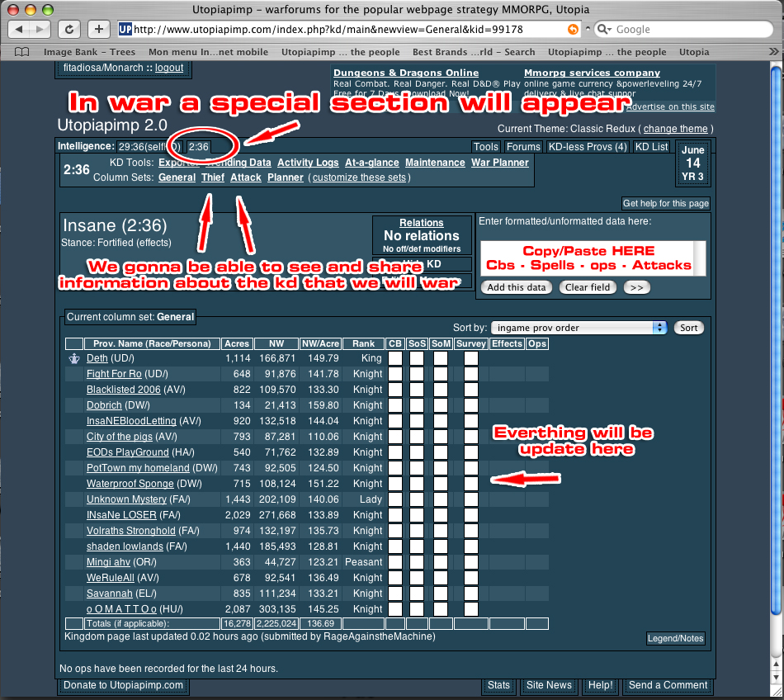Switch to the General column set
Viewport: 784px width, 700px height.
click(x=177, y=177)
